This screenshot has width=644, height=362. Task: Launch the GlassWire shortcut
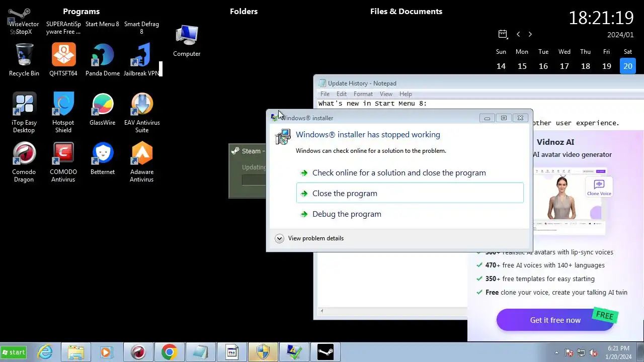coord(103,109)
